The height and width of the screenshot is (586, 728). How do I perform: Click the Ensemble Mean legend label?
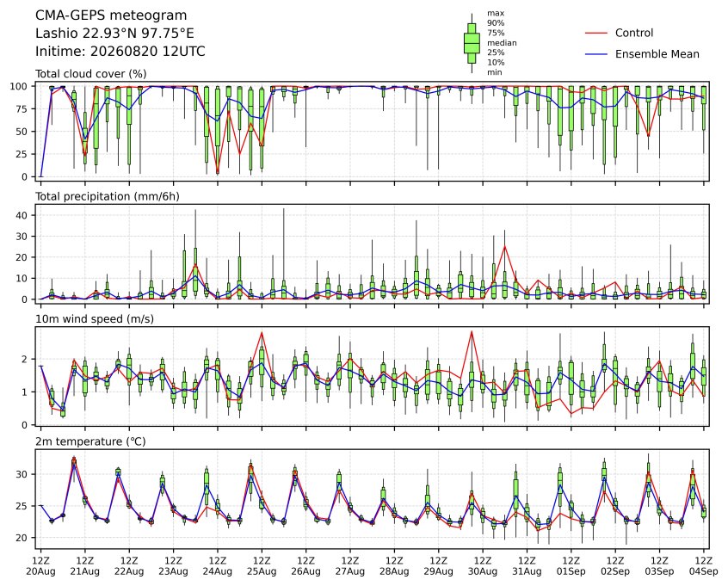pyautogui.click(x=657, y=54)
